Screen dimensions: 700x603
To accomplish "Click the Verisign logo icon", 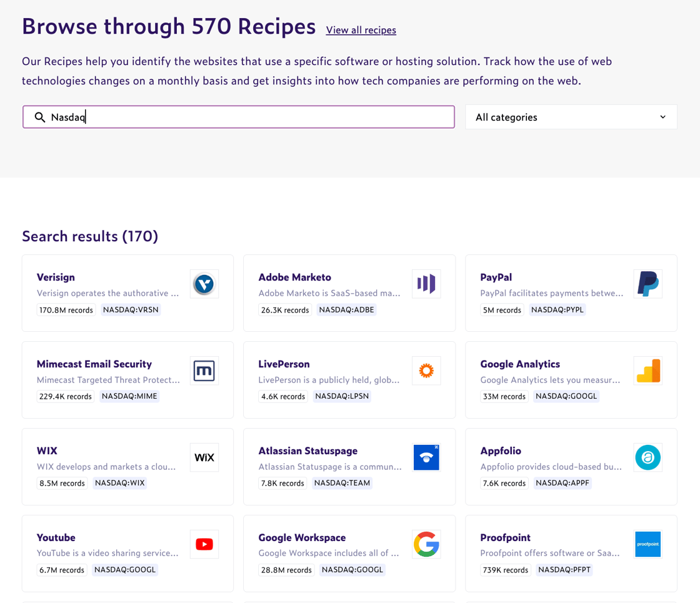I will tap(204, 284).
